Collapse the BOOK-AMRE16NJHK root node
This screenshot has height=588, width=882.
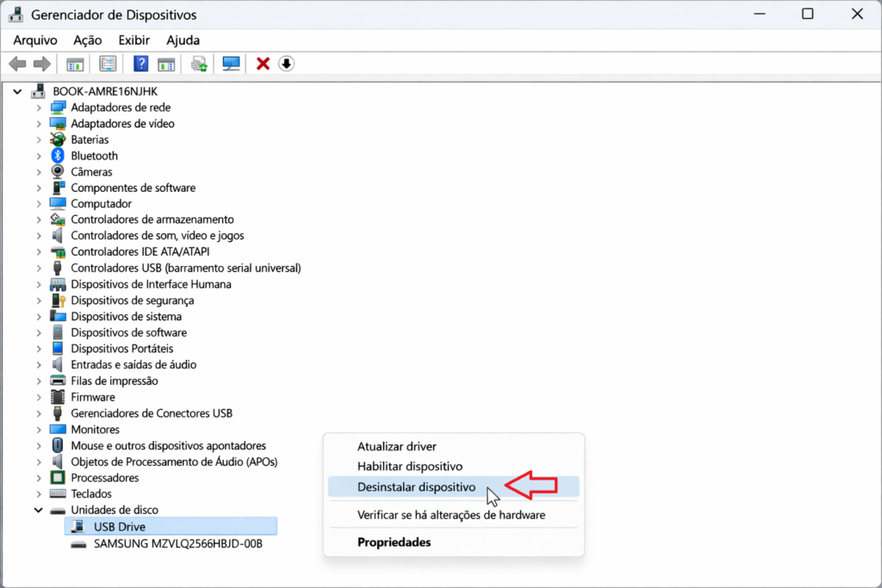[x=18, y=90]
